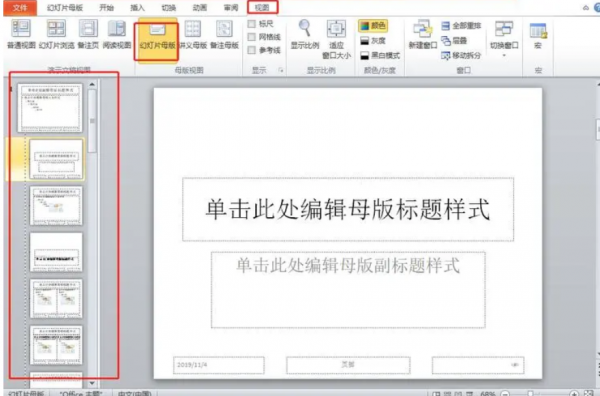Click the thumbnail pane scrollbar handle

click(x=92, y=121)
